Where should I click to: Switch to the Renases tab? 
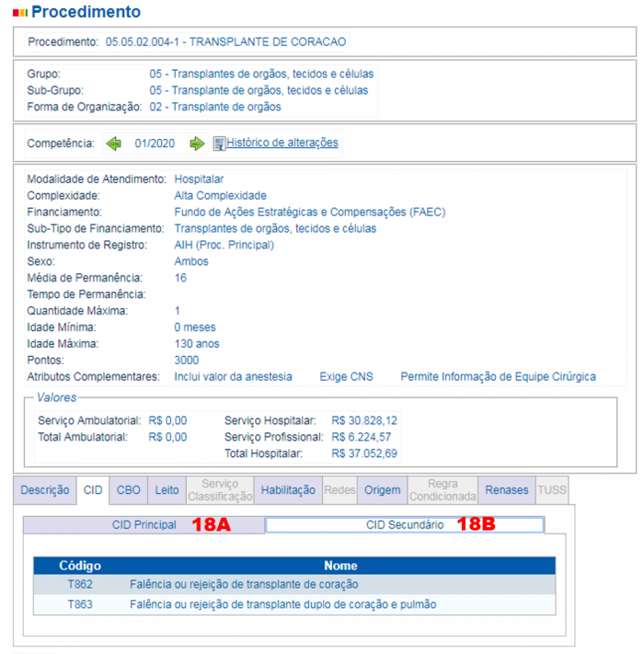pyautogui.click(x=507, y=490)
